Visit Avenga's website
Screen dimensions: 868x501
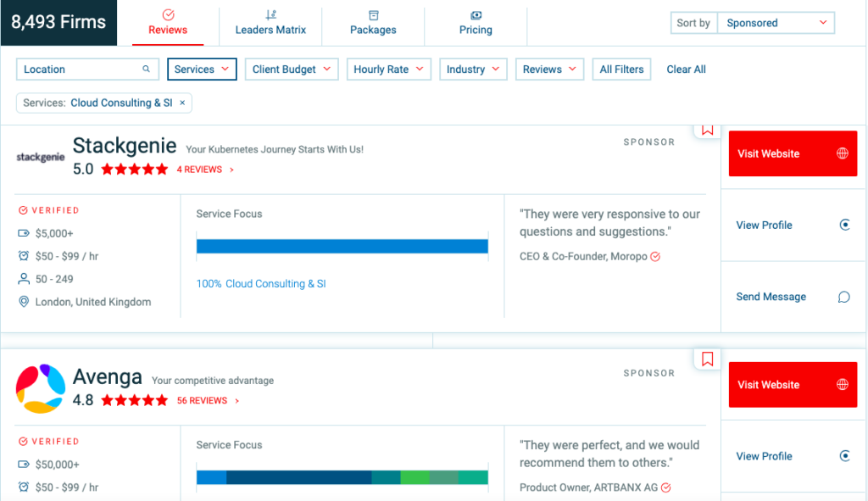(793, 385)
